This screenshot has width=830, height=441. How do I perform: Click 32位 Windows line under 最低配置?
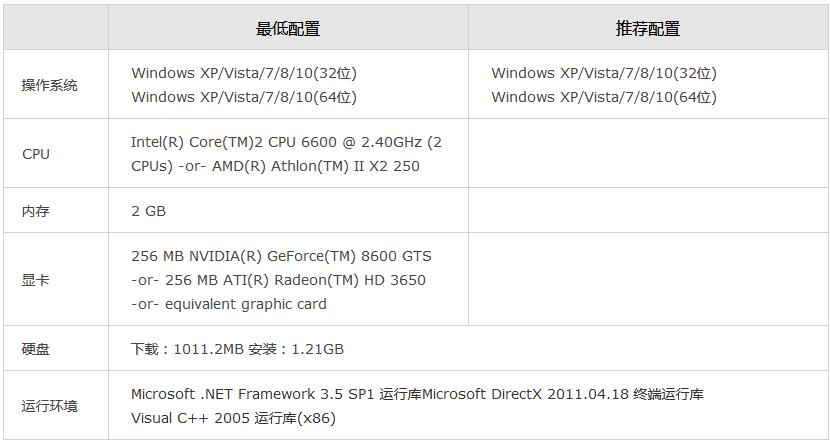244,73
